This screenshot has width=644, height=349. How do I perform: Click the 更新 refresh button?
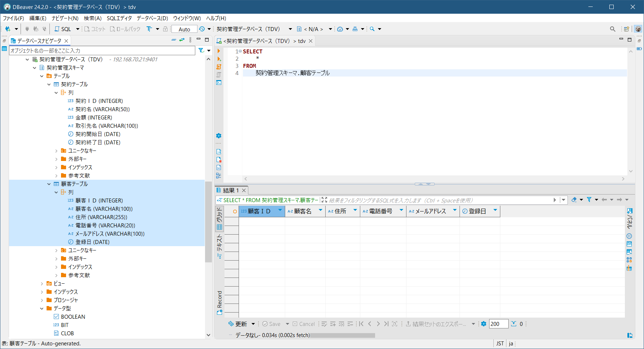(x=238, y=324)
